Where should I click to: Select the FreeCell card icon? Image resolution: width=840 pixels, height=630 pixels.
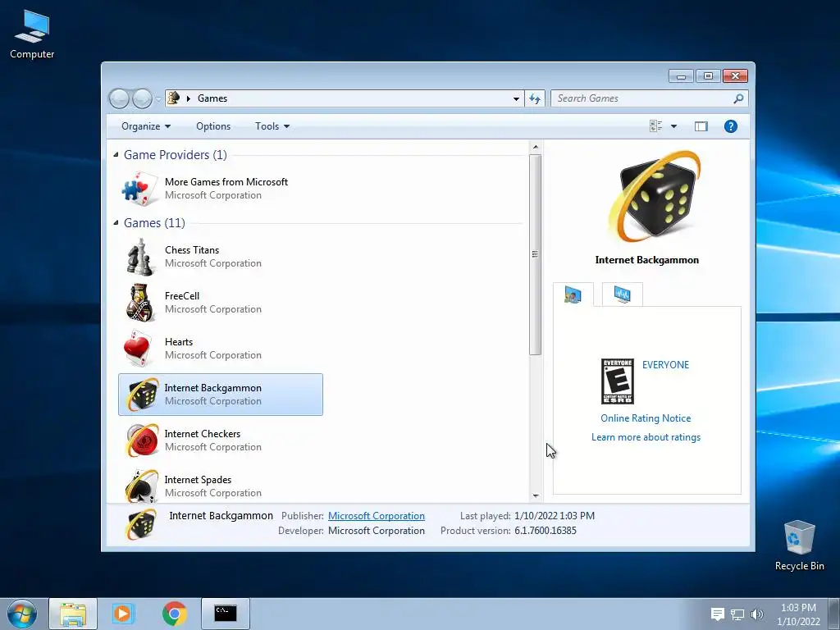139,303
